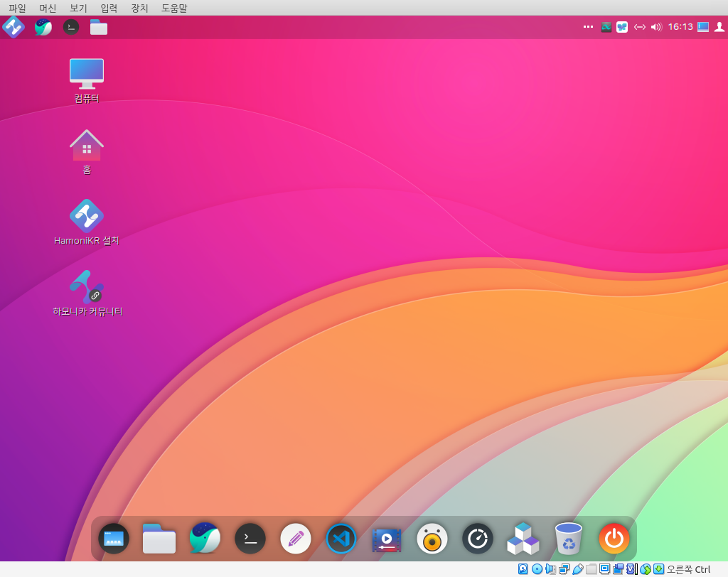
Task: Open the 도움말 menu
Action: [174, 8]
